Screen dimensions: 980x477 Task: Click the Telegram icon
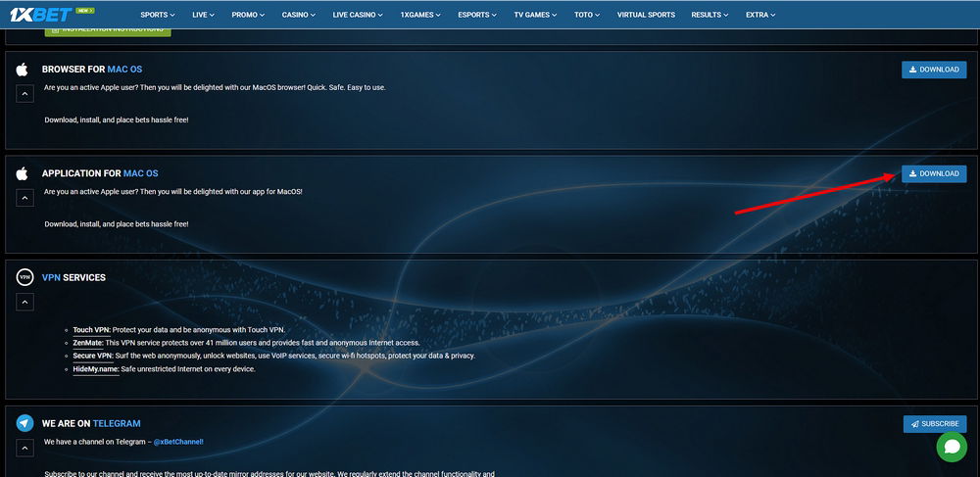click(x=24, y=423)
